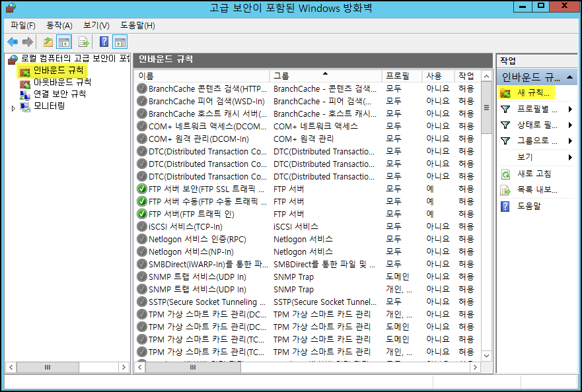Click green check icon of FTP 서버 보안 rule
582x392 pixels.
142,189
